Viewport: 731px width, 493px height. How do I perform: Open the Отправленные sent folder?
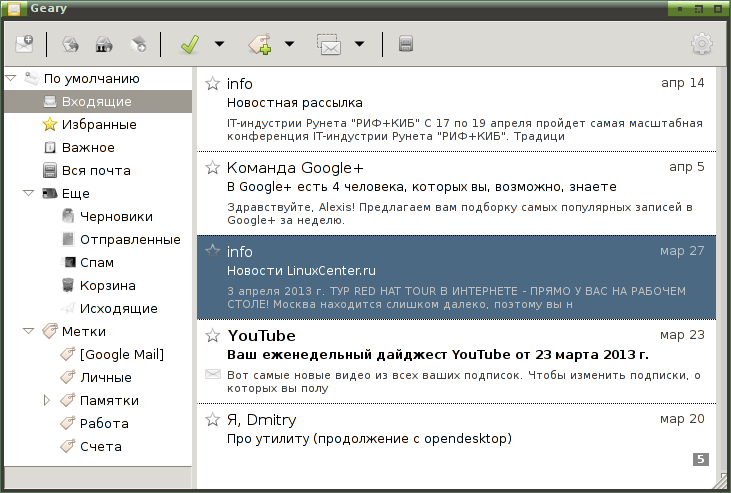coord(98,239)
